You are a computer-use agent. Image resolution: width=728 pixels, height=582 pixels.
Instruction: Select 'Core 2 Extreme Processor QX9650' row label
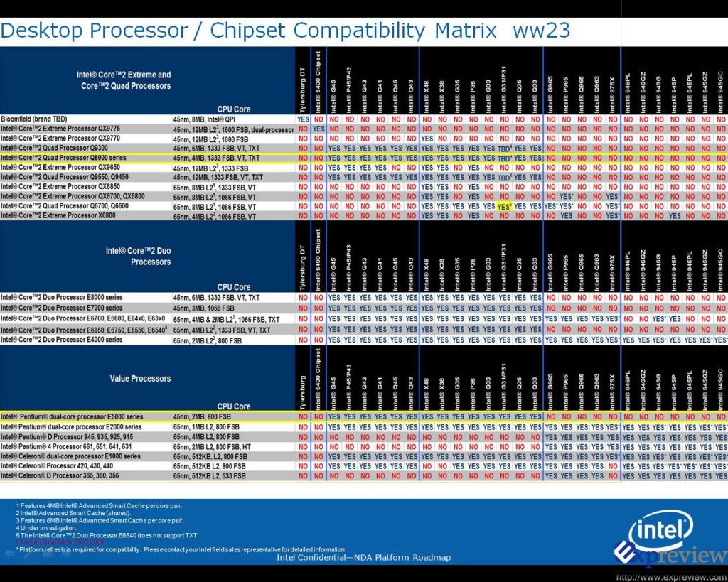[x=60, y=168]
